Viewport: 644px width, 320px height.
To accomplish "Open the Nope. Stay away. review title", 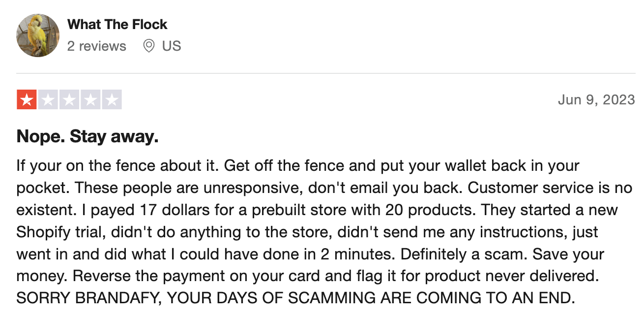I will [88, 136].
